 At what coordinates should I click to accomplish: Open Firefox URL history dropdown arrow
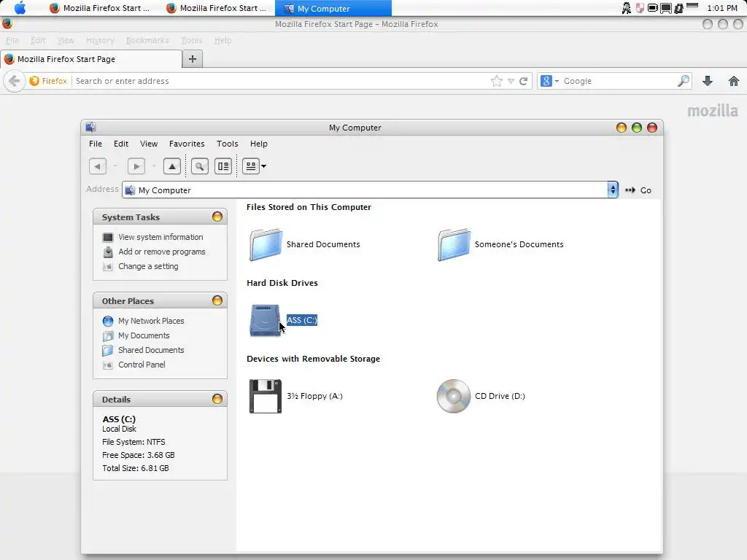(x=511, y=82)
